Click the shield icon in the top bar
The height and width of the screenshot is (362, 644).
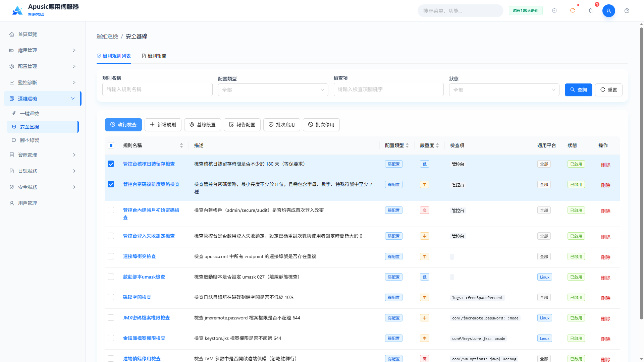tap(554, 11)
